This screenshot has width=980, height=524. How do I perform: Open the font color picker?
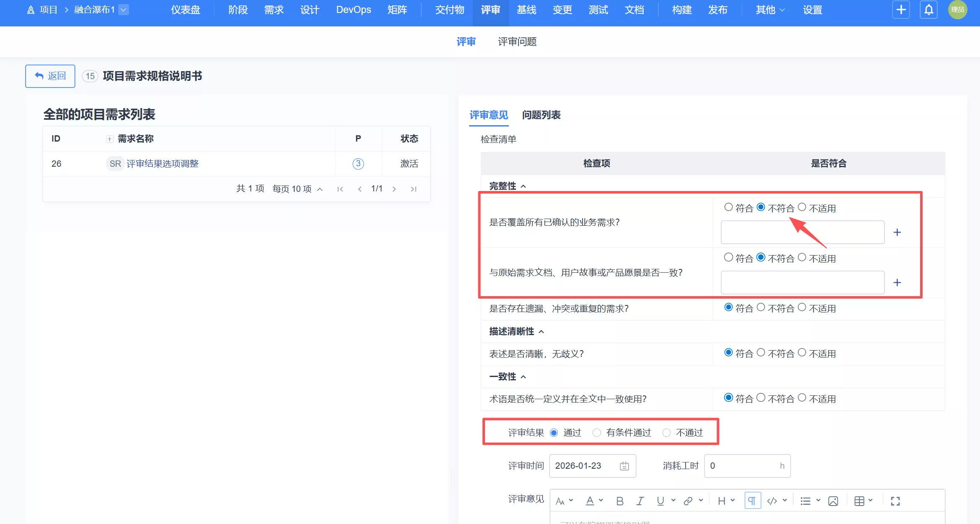coord(593,501)
